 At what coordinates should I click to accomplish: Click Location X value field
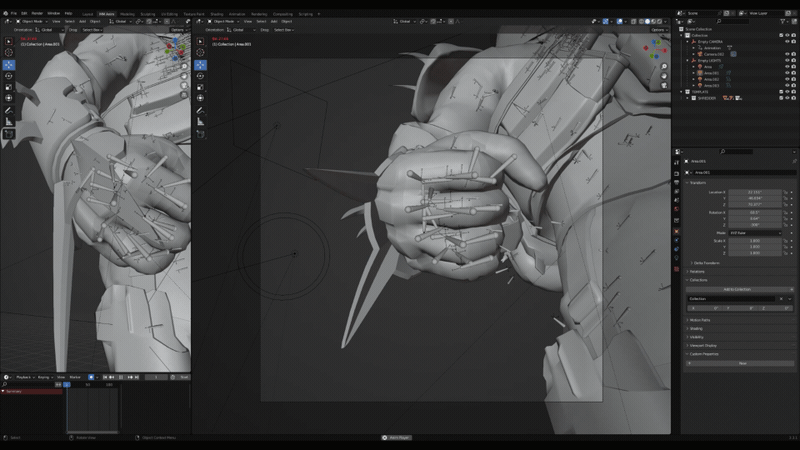coord(755,192)
